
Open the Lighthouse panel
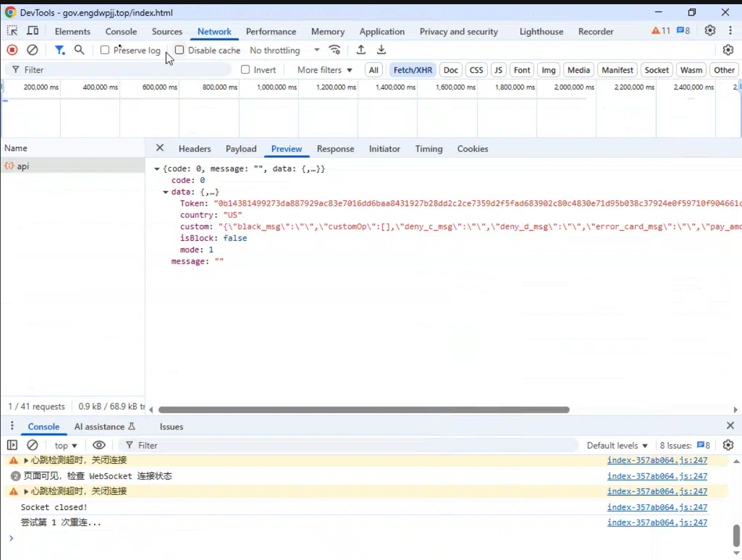[x=541, y=31]
